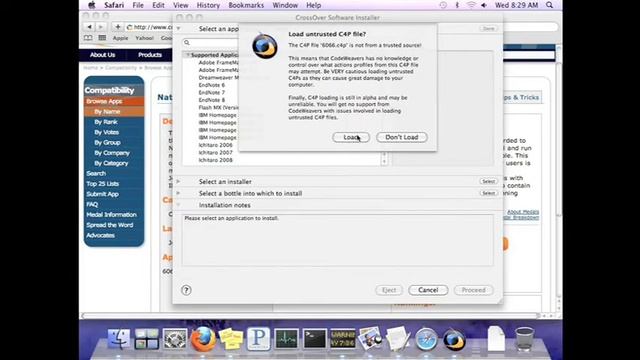Open the Bookmarks menu
Viewport: 640px width, 360px height.
pos(246,5)
